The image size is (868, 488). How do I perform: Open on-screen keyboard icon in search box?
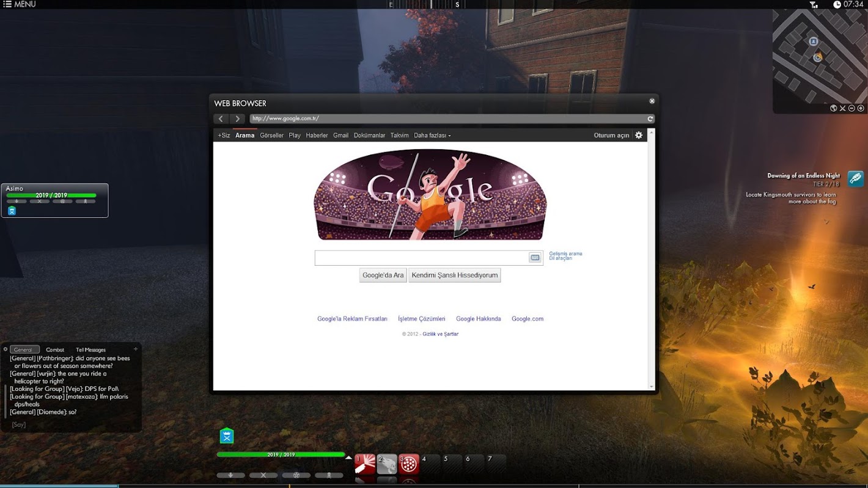point(535,258)
